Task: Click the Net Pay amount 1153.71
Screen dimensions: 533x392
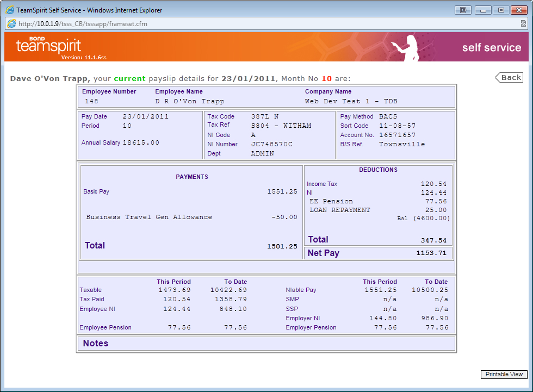Action: (x=431, y=253)
